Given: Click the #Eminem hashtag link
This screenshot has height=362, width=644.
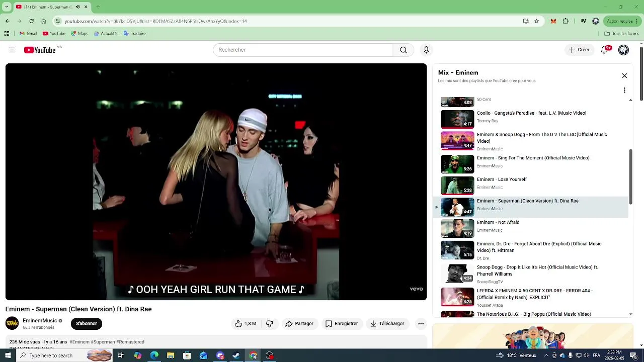Looking at the screenshot, I should pos(79,342).
